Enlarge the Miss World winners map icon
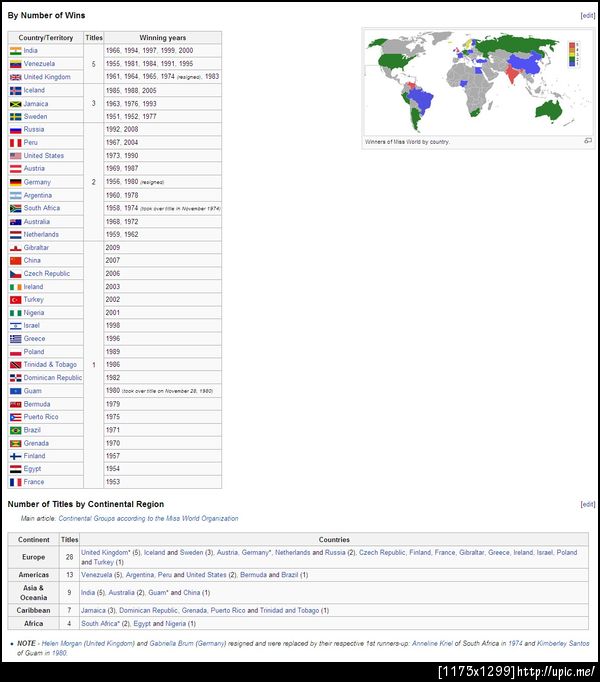600x682 pixels. [588, 141]
